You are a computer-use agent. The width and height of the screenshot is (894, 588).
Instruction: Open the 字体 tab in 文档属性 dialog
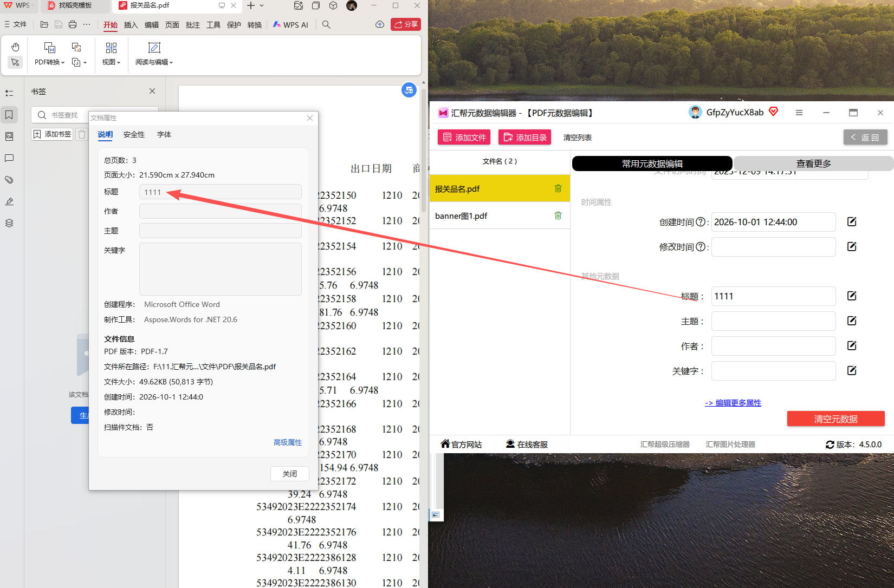point(164,134)
